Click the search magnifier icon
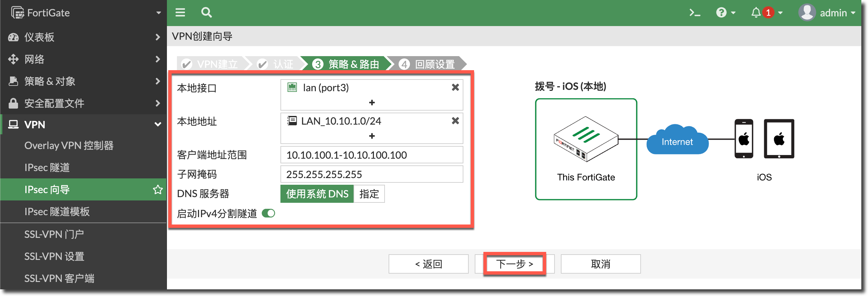Image resolution: width=868 pixels, height=296 pixels. tap(206, 13)
